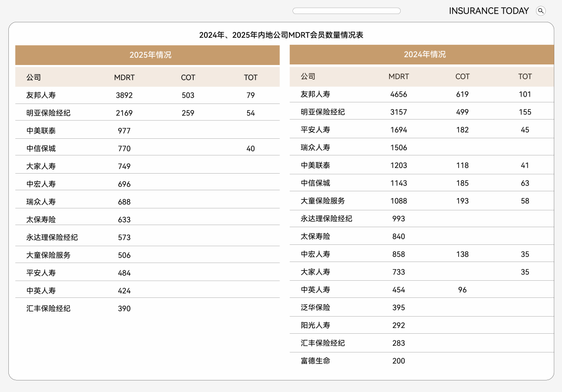Click 瑞众人寿 in the 2025 table
The image size is (562, 392).
click(x=41, y=202)
